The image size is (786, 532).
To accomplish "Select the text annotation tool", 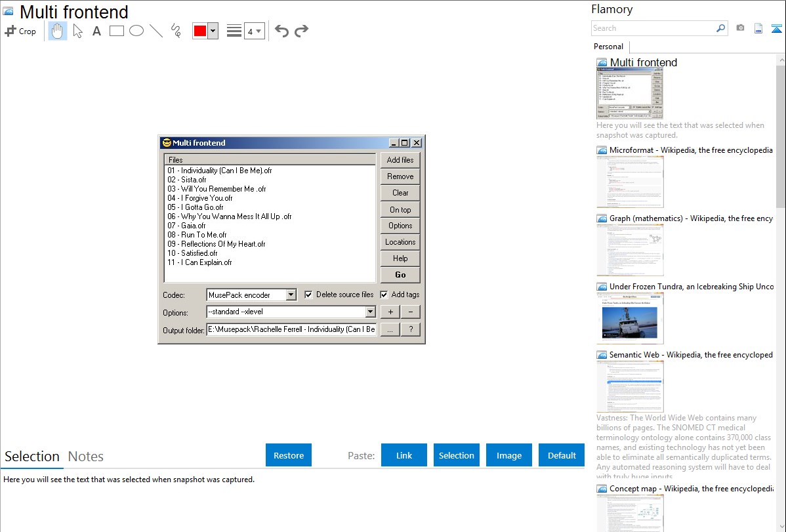I will click(96, 31).
